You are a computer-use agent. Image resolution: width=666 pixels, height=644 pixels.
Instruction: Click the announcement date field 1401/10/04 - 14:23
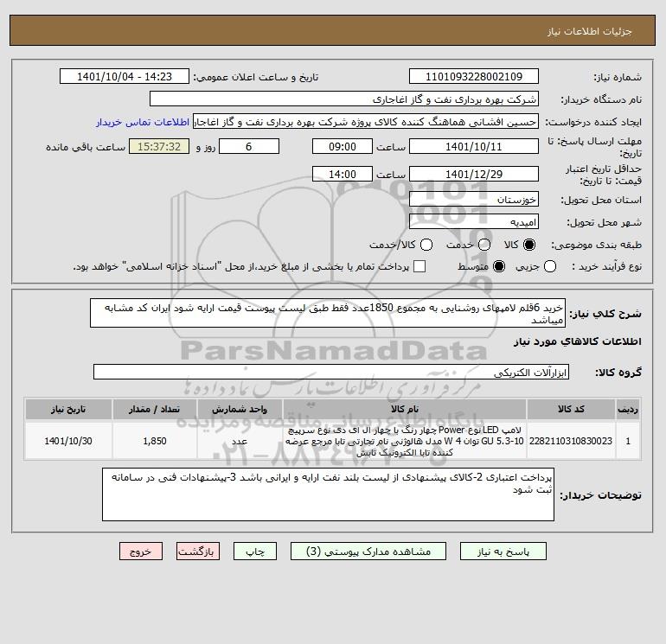pos(124,76)
